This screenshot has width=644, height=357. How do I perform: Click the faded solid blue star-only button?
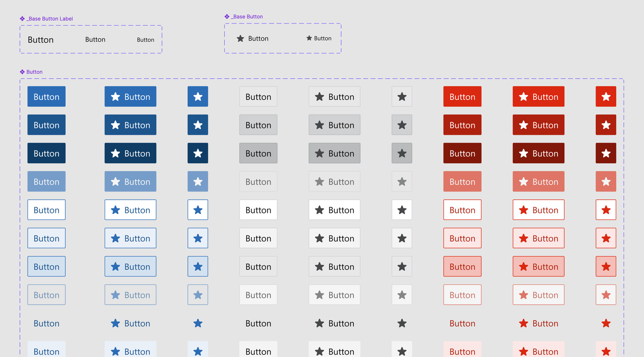[198, 181]
